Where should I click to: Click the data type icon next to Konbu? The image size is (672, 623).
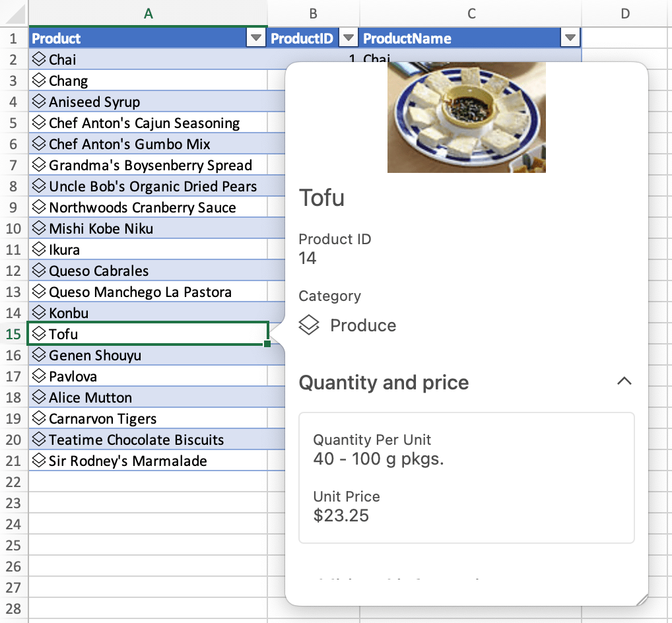(x=39, y=313)
